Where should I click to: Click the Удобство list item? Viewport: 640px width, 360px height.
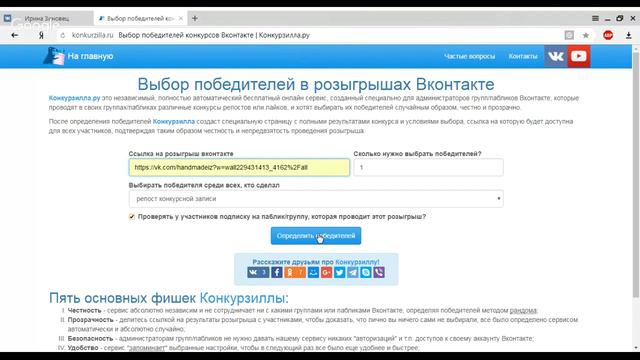click(x=243, y=348)
